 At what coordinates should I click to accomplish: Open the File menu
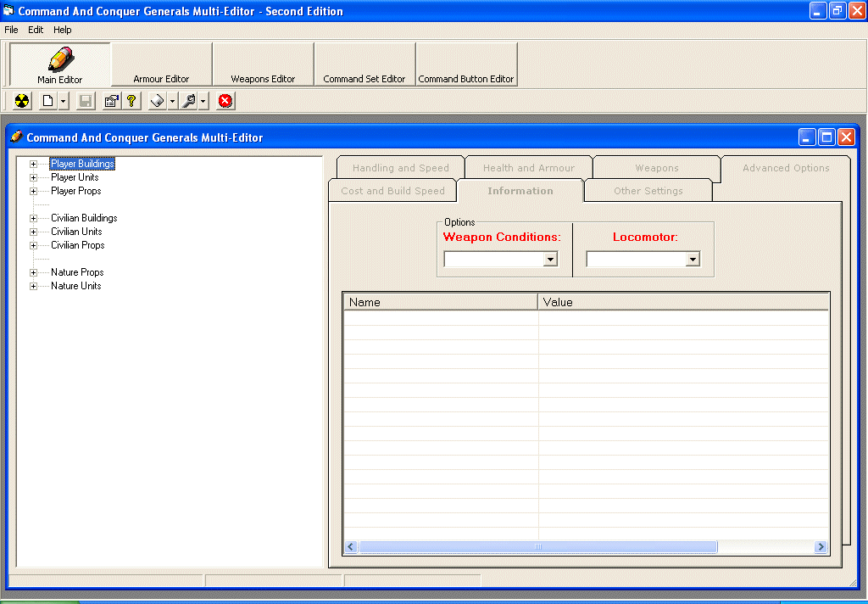(x=11, y=30)
